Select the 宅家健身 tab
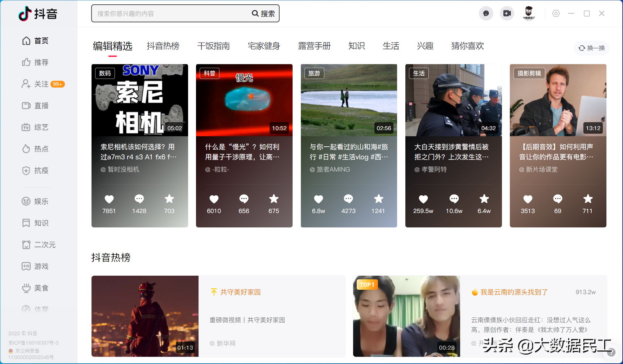Image resolution: width=623 pixels, height=364 pixels. (x=264, y=46)
